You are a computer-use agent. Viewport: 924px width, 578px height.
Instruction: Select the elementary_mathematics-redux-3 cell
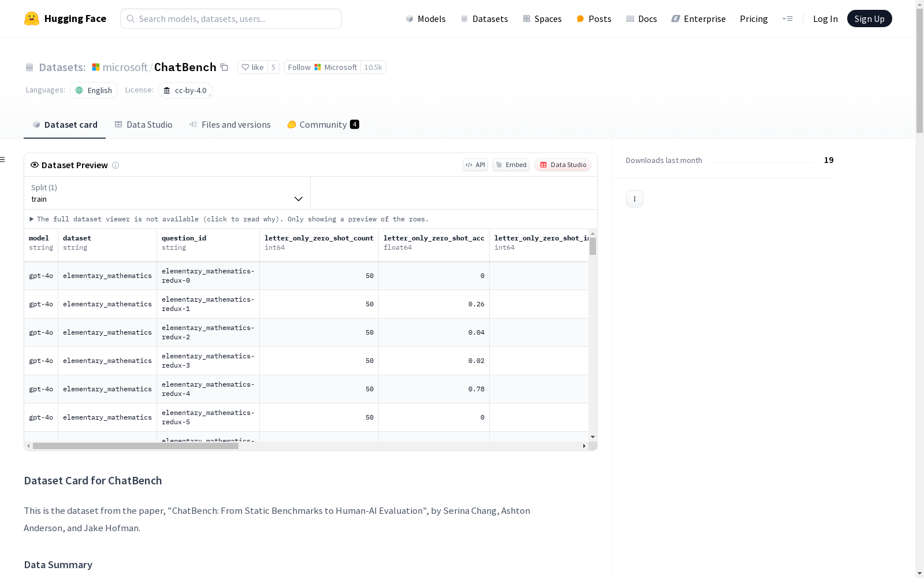point(208,361)
